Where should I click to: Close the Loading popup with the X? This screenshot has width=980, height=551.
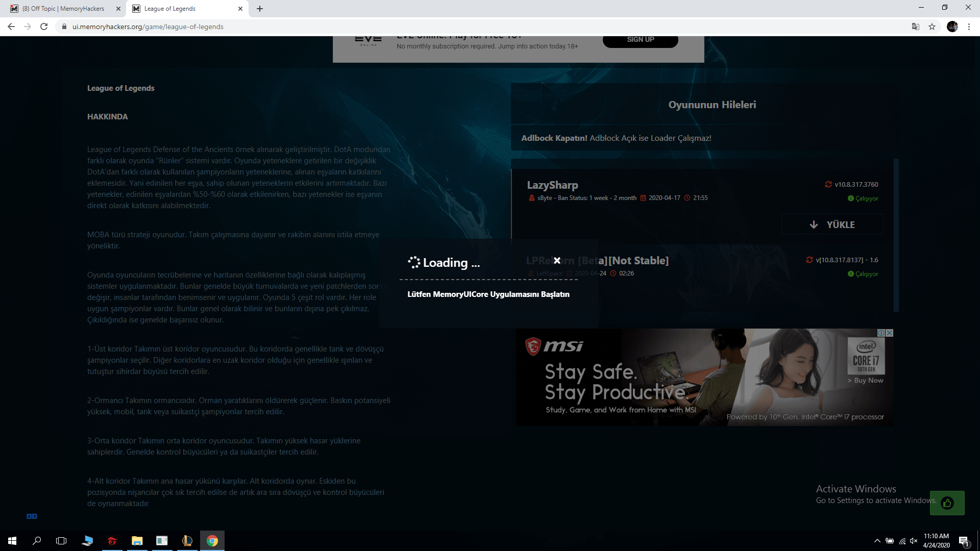557,260
